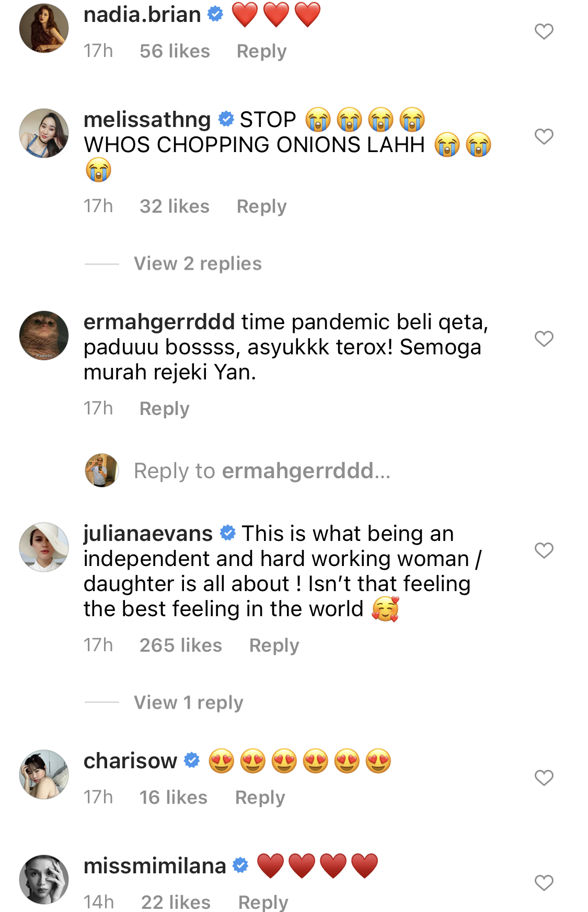Open melissathng's avatar
Image resolution: width=588 pixels, height=912 pixels.
tap(44, 133)
